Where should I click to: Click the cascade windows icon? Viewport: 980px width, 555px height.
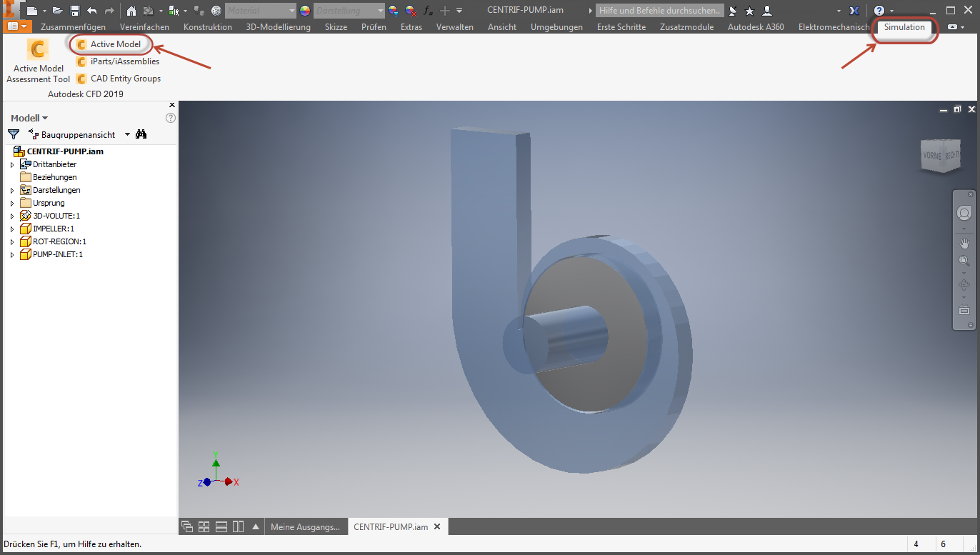[187, 526]
